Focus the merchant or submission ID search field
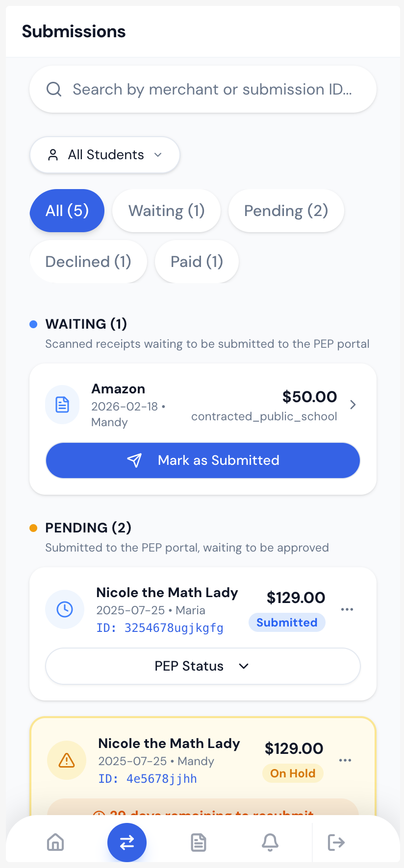 pyautogui.click(x=212, y=90)
